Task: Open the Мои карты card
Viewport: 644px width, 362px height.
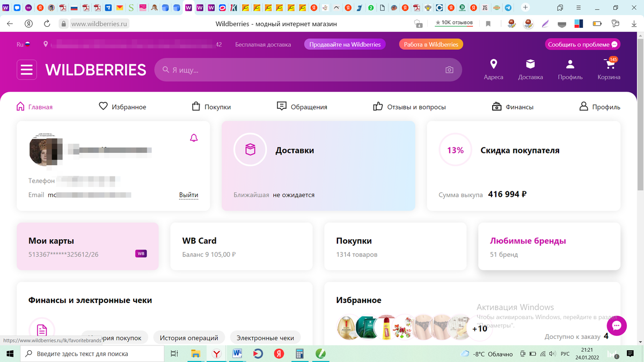Action: (87, 247)
